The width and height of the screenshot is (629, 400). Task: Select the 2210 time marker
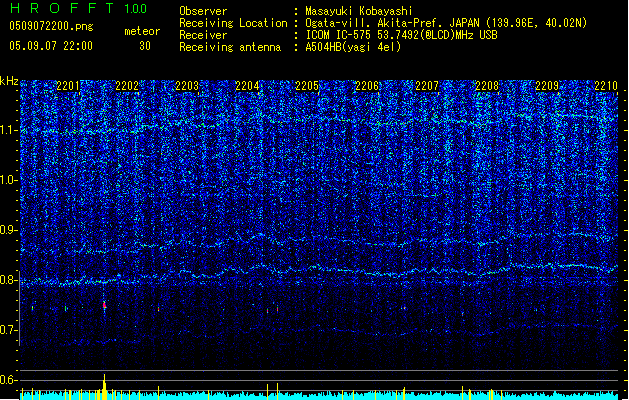tap(606, 87)
